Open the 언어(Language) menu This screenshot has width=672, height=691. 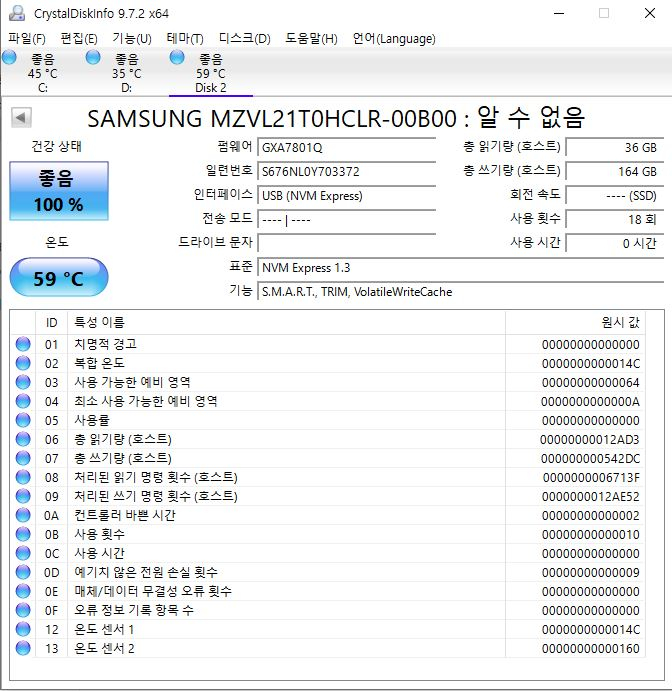[394, 39]
